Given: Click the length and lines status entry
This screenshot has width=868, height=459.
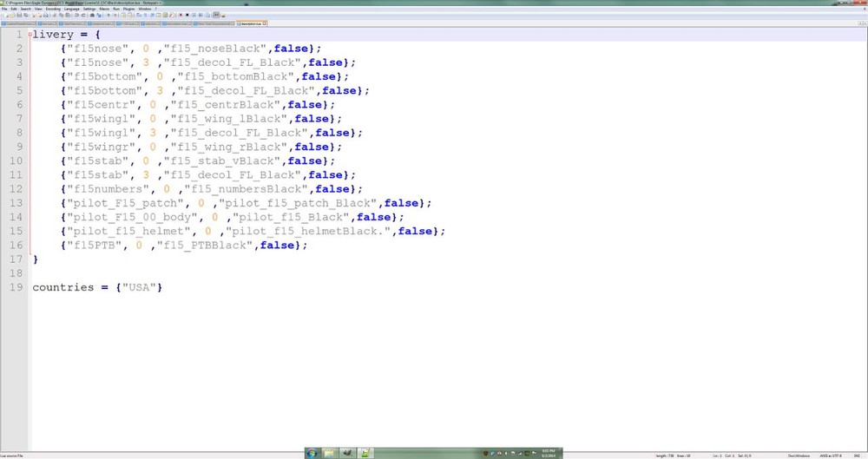Looking at the screenshot, I should click(673, 456).
